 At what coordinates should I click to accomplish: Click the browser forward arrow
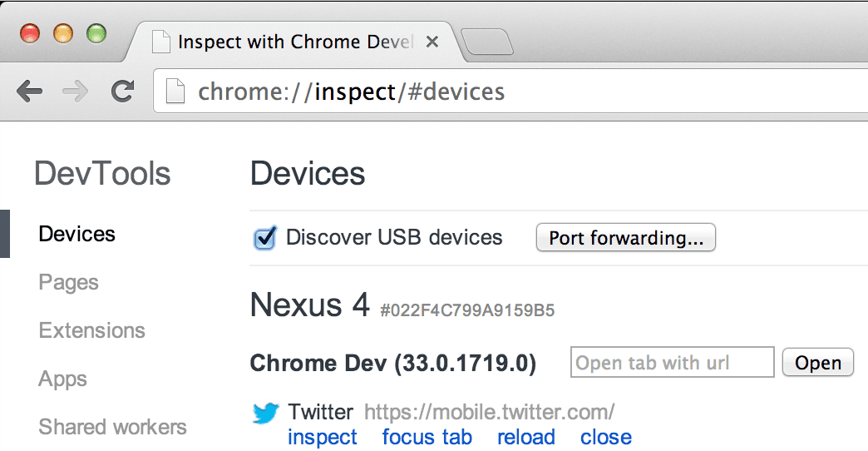tap(76, 92)
